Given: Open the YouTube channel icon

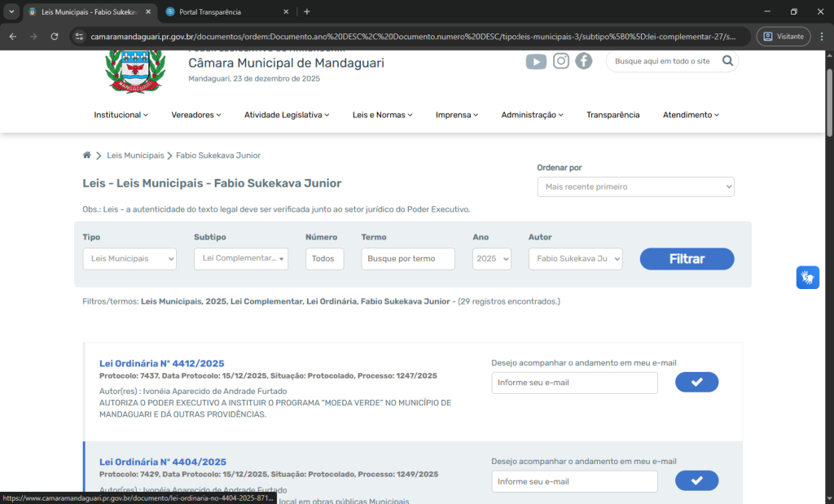Looking at the screenshot, I should [536, 62].
